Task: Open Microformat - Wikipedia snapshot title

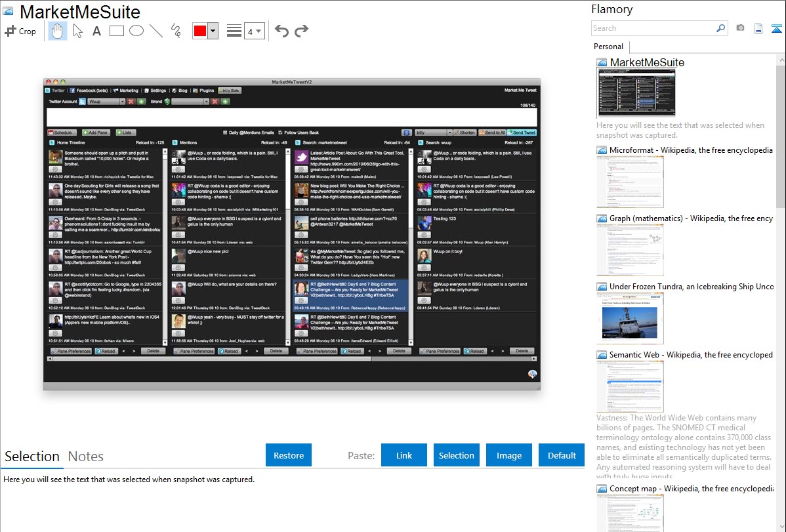Action: (x=691, y=150)
